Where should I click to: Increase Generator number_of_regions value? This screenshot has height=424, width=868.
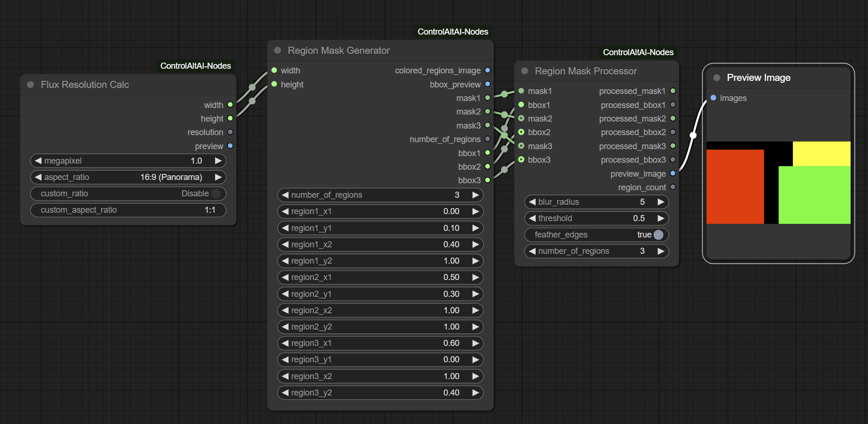475,195
